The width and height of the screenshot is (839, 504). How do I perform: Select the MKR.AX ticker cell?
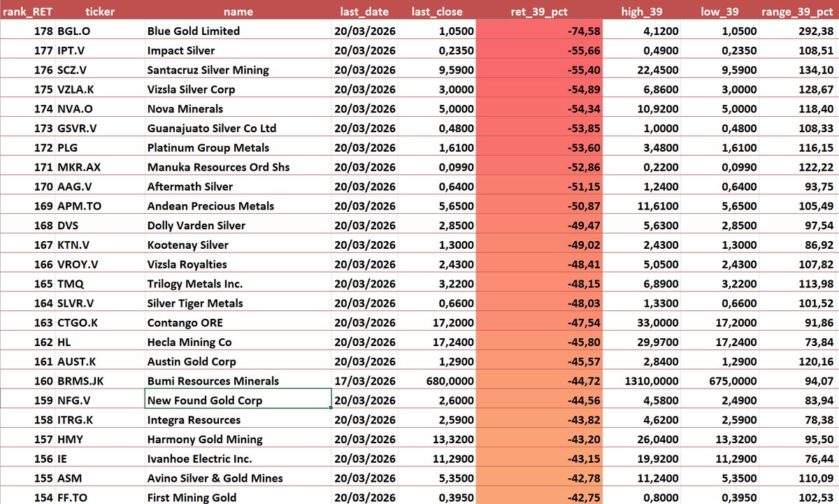pyautogui.click(x=100, y=167)
